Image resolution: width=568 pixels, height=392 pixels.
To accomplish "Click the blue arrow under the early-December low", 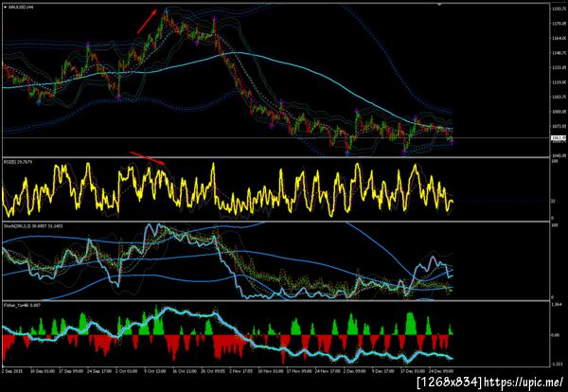I will 347,153.
